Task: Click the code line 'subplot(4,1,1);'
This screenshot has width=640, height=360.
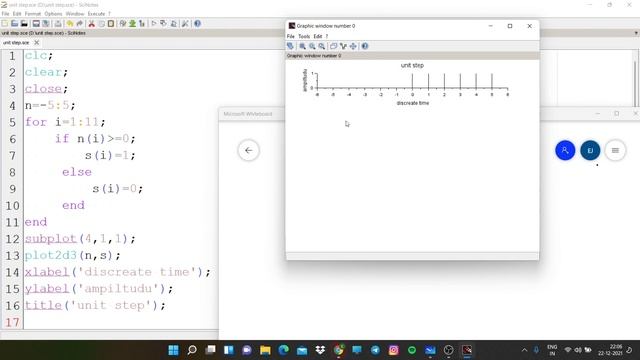Action: pos(80,239)
